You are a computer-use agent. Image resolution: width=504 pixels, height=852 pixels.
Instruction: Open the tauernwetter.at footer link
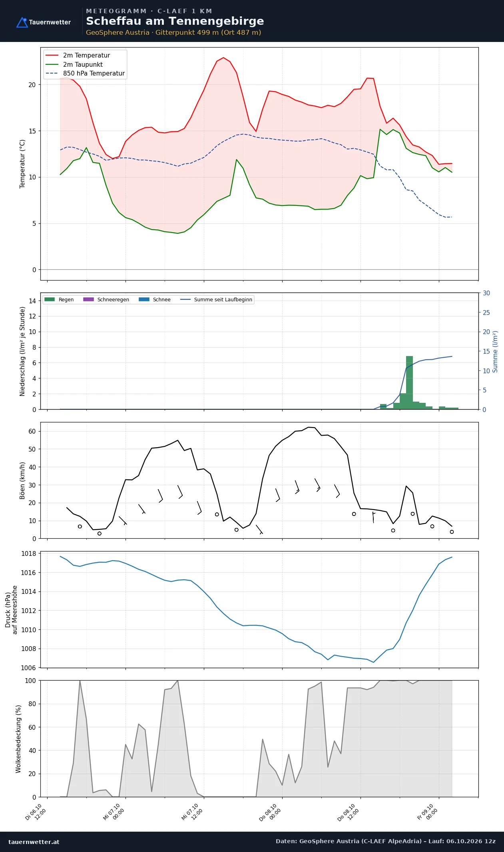(x=34, y=842)
